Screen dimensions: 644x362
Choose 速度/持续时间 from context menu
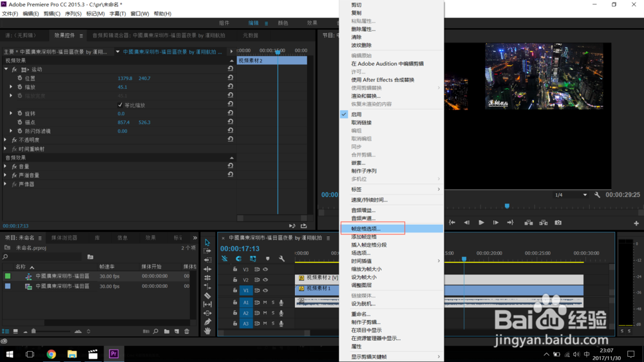click(392, 200)
